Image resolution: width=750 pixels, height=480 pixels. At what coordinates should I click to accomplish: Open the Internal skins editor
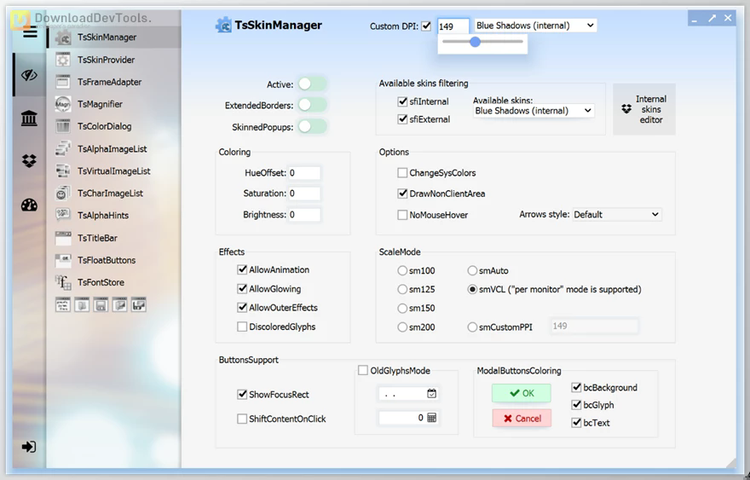tap(644, 109)
